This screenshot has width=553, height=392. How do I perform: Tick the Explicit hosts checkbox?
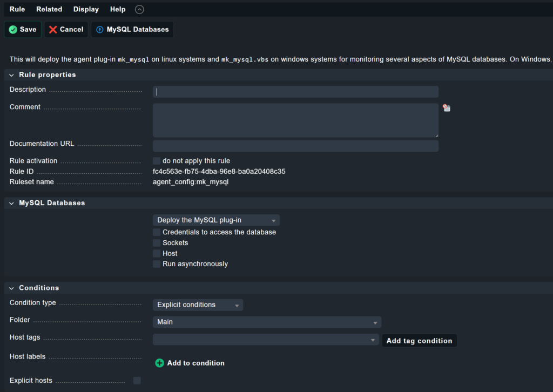coord(137,381)
